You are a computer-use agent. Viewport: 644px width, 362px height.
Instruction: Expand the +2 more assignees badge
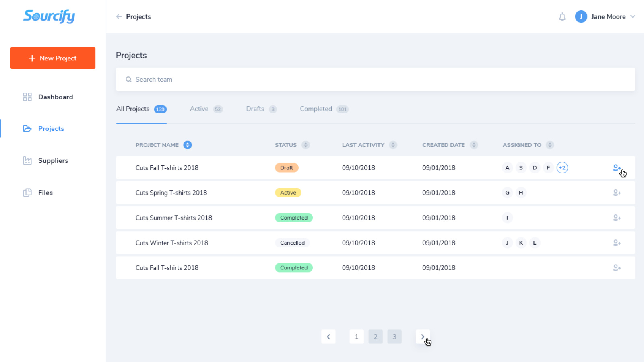(562, 168)
